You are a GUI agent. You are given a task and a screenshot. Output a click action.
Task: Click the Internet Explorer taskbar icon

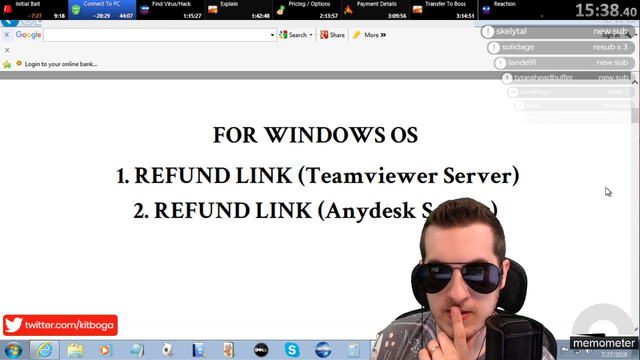point(44,350)
